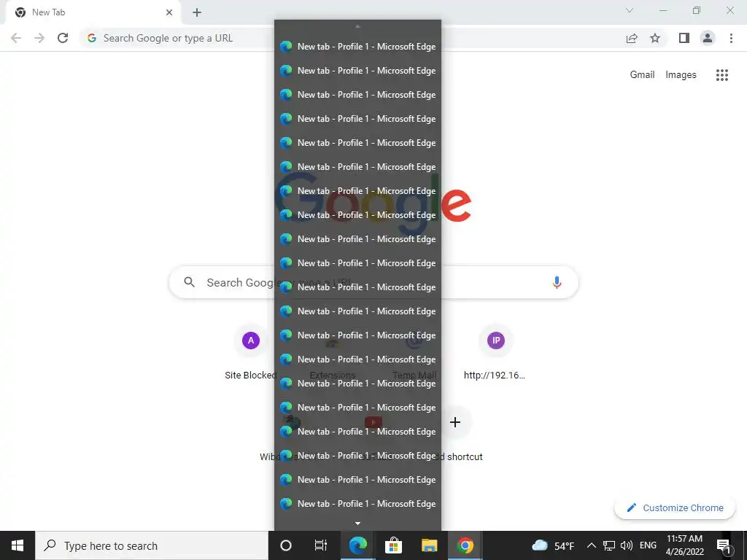Click the Chrome reload page icon
The width and height of the screenshot is (747, 560).
pos(63,38)
